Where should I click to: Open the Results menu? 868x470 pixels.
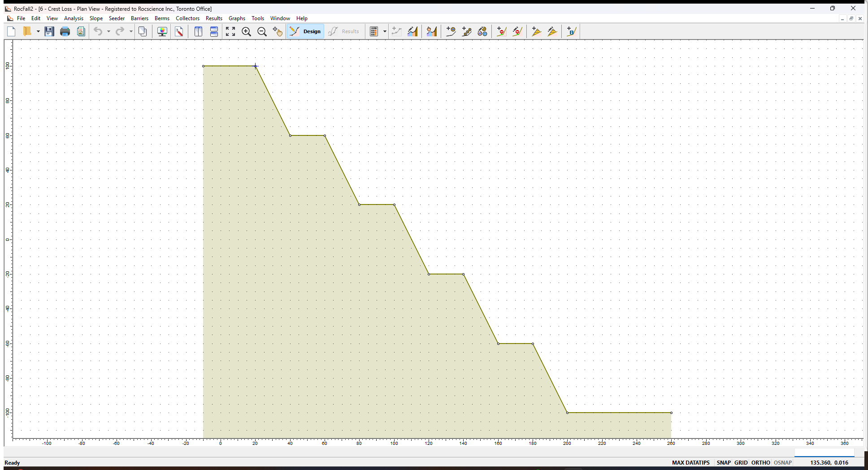tap(214, 18)
